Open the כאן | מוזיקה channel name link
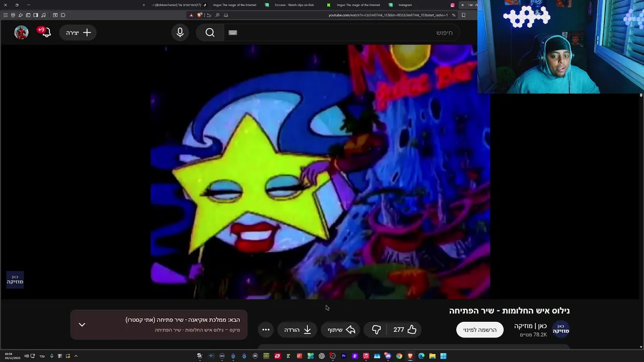This screenshot has width=644, height=362. tap(530, 326)
